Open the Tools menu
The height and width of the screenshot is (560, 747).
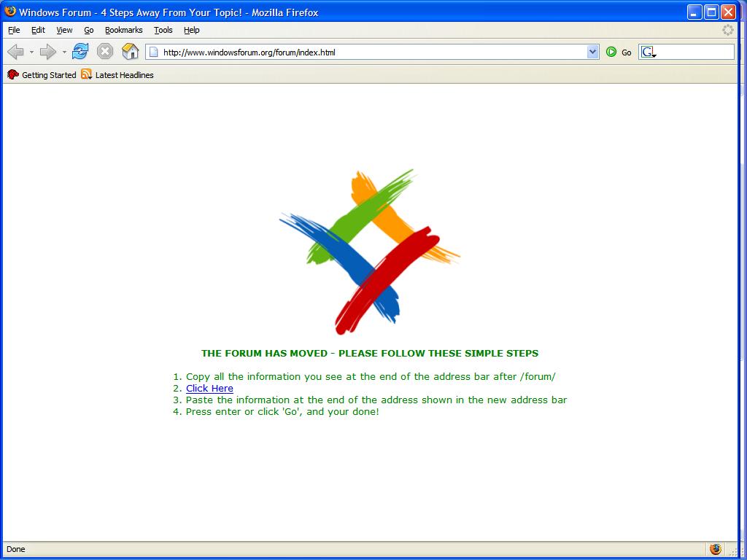click(x=163, y=30)
